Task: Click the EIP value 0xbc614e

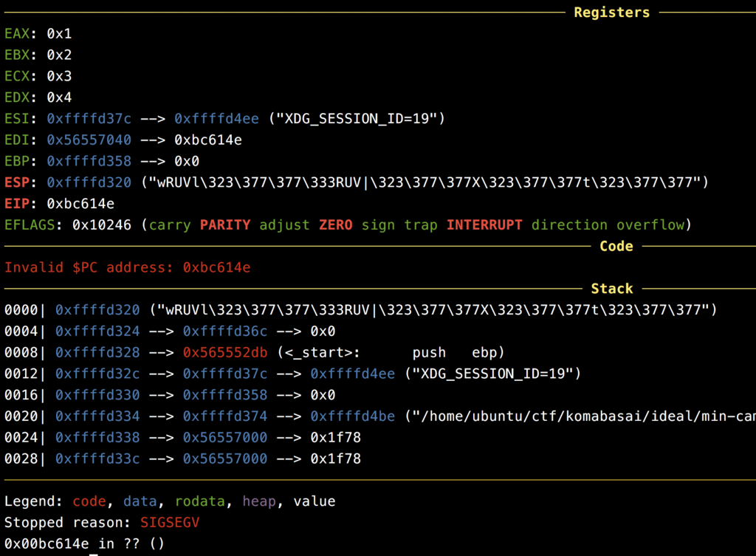Action: tap(80, 204)
